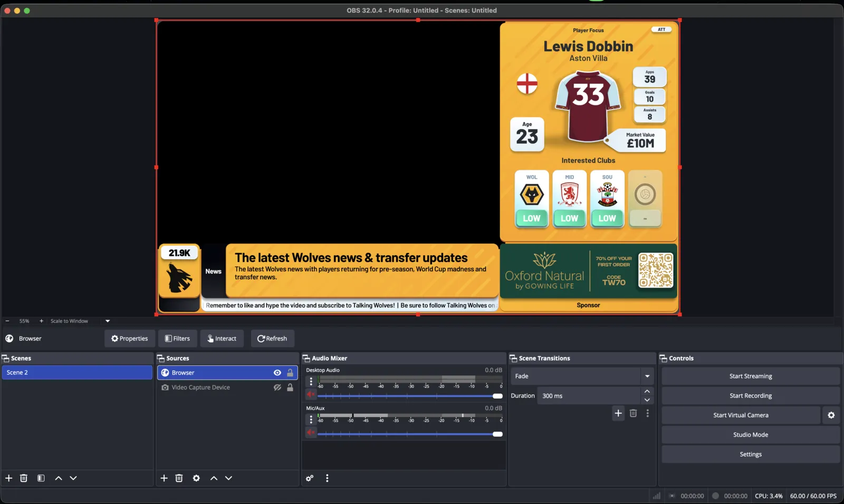Click the Desktop Audio 0.0 dB value
The image size is (844, 504).
pyautogui.click(x=494, y=370)
